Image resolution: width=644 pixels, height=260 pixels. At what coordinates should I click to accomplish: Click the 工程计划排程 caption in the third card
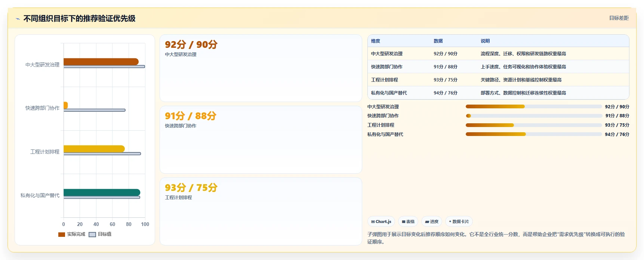tap(178, 198)
